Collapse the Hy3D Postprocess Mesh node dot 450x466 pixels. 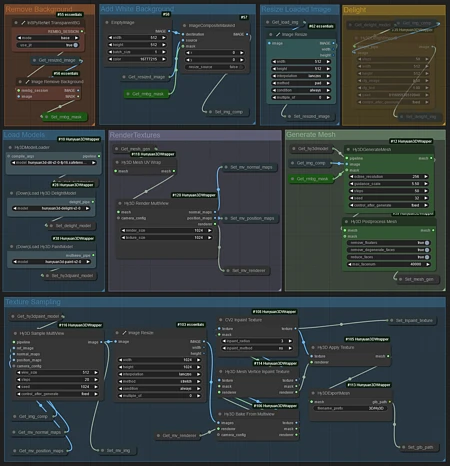pos(346,221)
